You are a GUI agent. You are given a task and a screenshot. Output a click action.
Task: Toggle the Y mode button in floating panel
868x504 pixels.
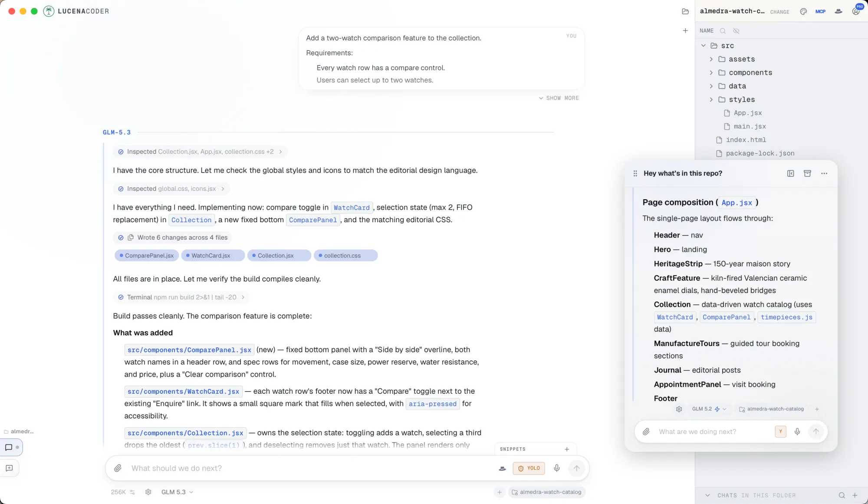(x=780, y=432)
